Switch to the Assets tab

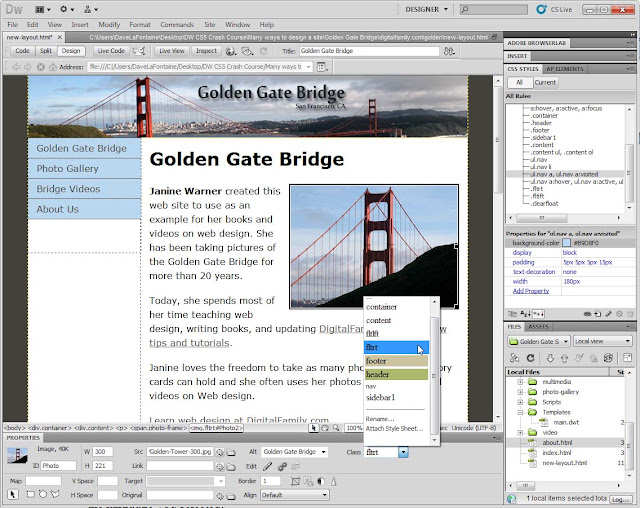tap(538, 327)
